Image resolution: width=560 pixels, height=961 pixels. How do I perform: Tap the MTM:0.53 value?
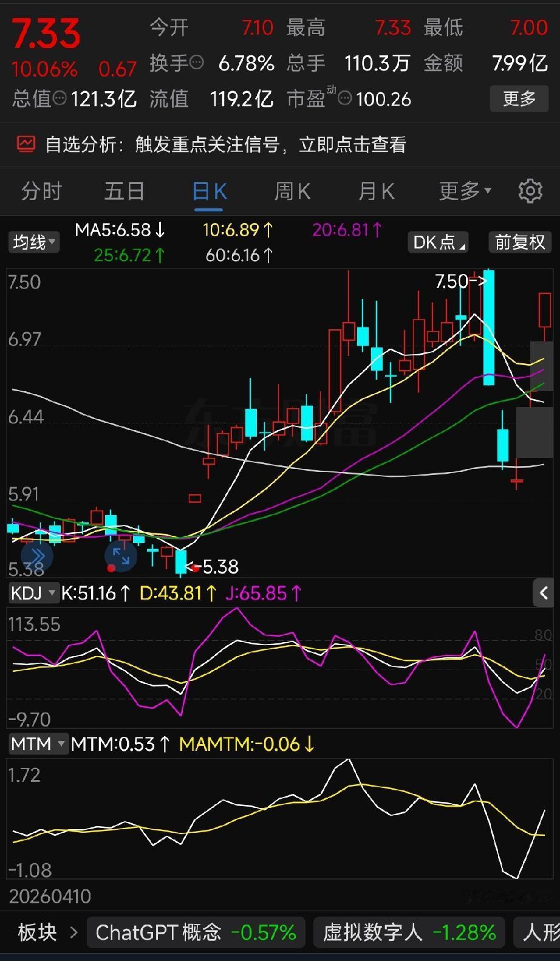(x=121, y=744)
